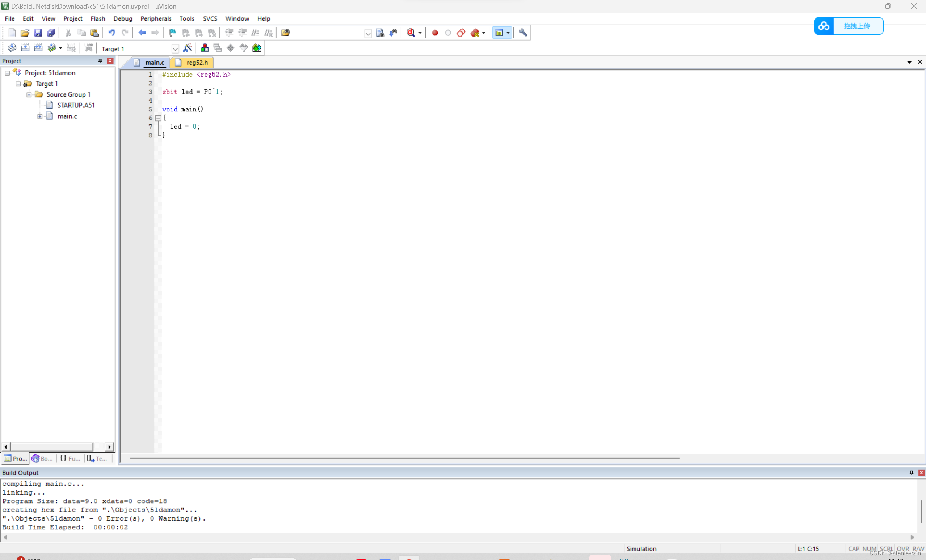Click the Build target icon
The height and width of the screenshot is (560, 926).
(x=25, y=48)
